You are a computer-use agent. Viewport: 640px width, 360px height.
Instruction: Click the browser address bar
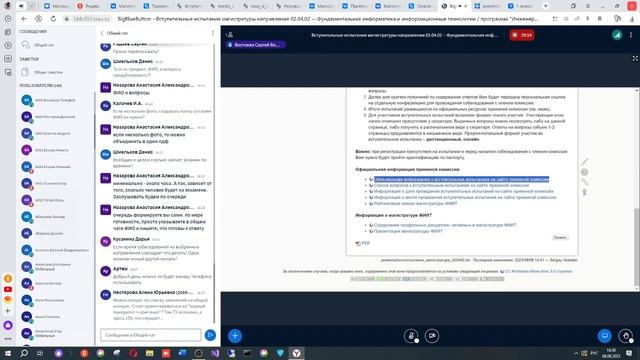306,19
